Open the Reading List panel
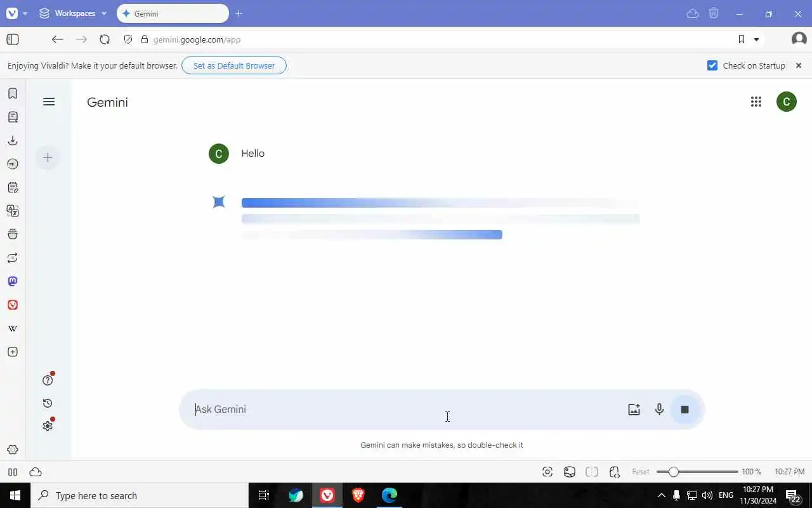The width and height of the screenshot is (812, 508). [x=13, y=117]
